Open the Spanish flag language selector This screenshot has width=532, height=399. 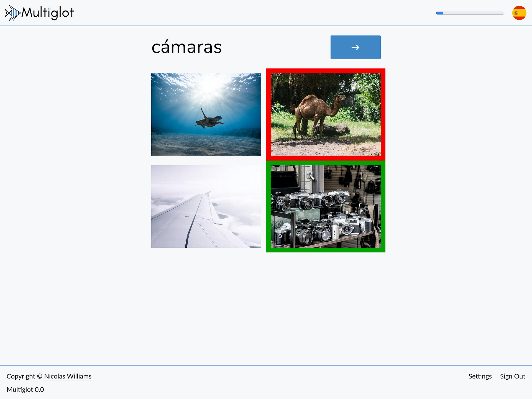[519, 13]
